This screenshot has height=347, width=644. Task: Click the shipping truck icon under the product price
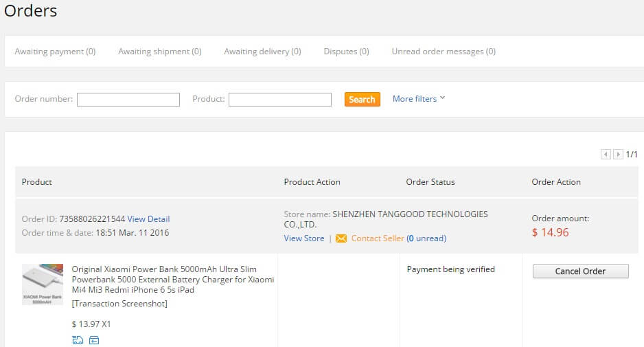coord(78,340)
